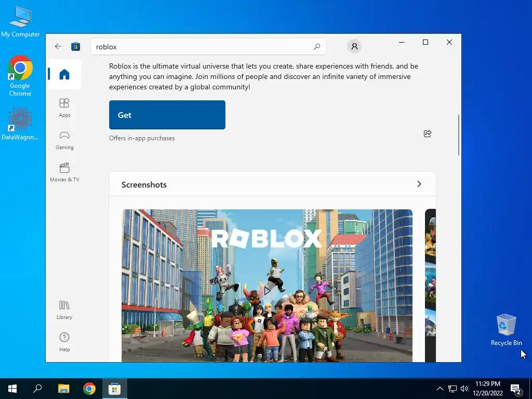Image resolution: width=532 pixels, height=399 pixels.
Task: Open the second screenshot thumbnail partially shown
Action: 430,286
